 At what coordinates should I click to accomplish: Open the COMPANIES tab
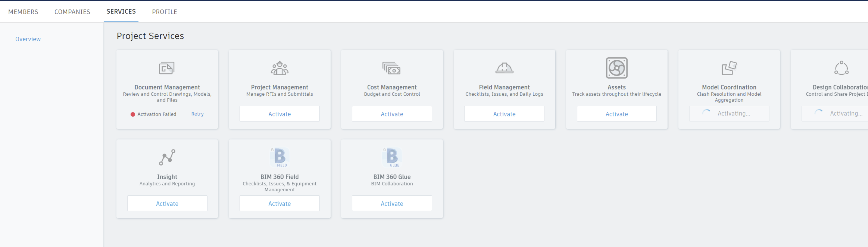coord(72,12)
